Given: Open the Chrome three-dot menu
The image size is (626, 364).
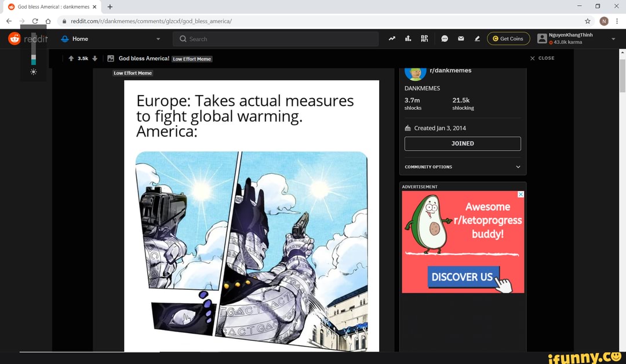Looking at the screenshot, I should click(617, 21).
